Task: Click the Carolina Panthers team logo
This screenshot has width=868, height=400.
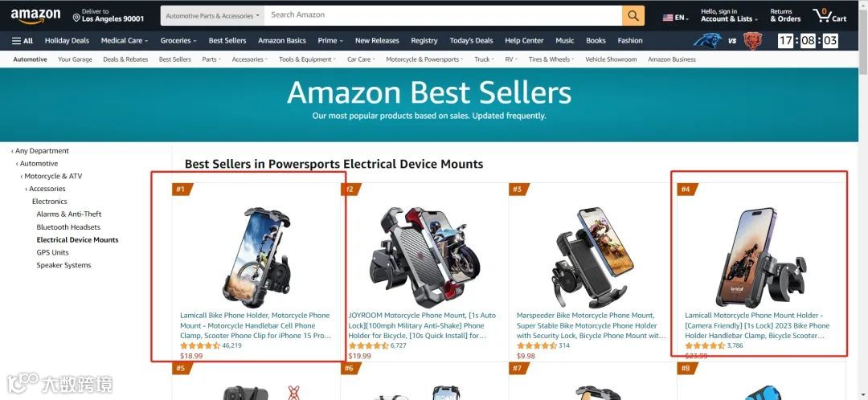Action: [x=707, y=41]
